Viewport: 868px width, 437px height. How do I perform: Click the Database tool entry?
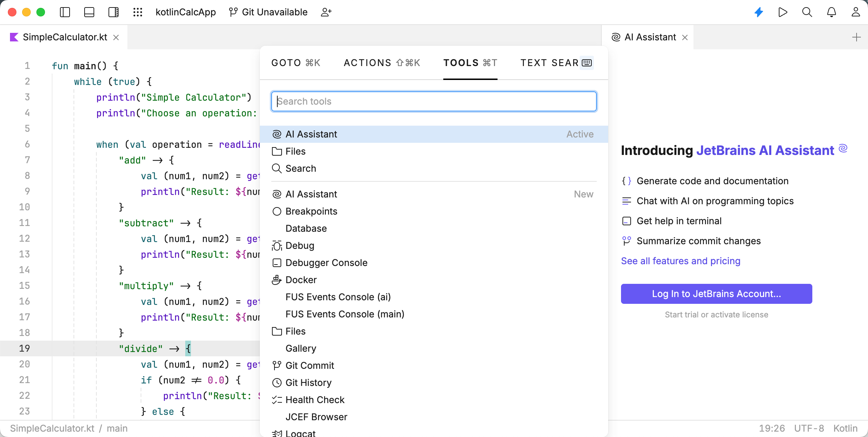pyautogui.click(x=306, y=228)
